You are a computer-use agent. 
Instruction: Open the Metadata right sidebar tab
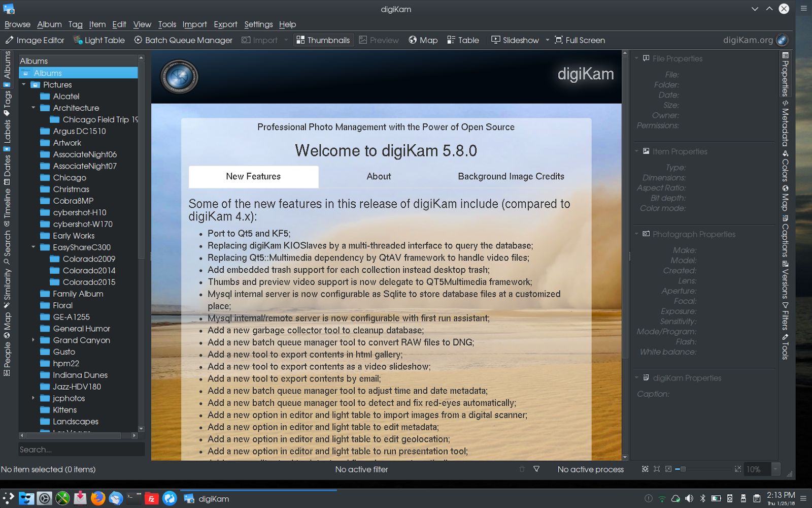[785, 123]
